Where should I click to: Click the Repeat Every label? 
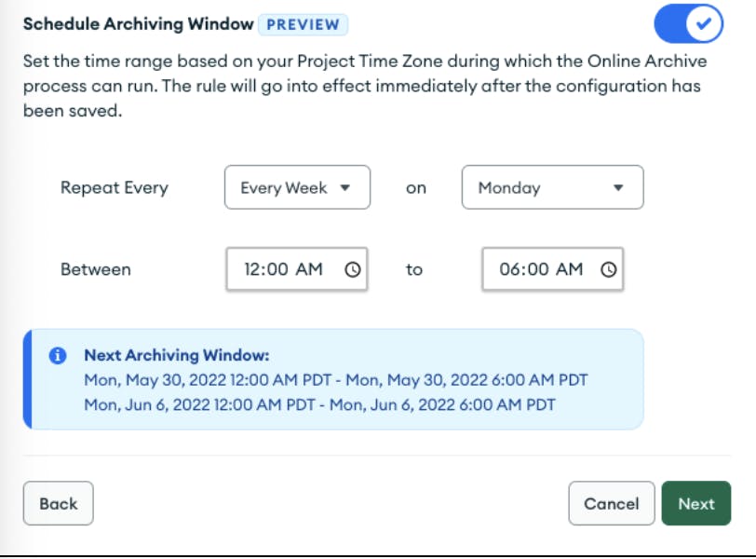coord(115,187)
